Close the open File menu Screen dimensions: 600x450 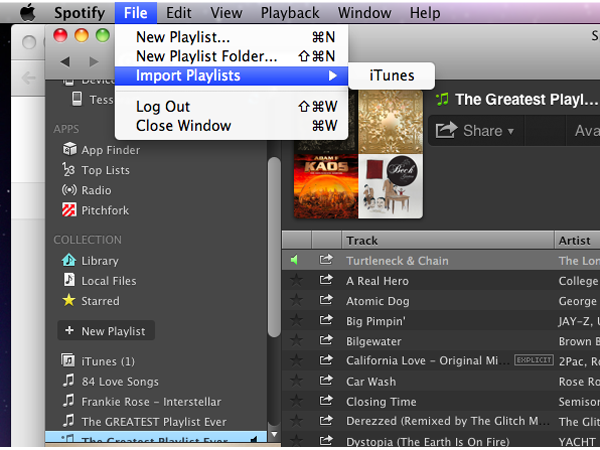point(135,13)
